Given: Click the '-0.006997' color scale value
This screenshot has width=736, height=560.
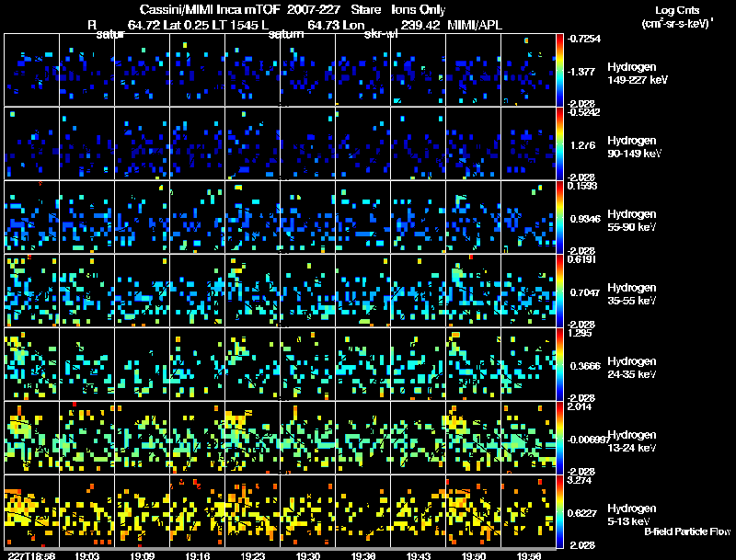Looking at the screenshot, I should pos(588,440).
